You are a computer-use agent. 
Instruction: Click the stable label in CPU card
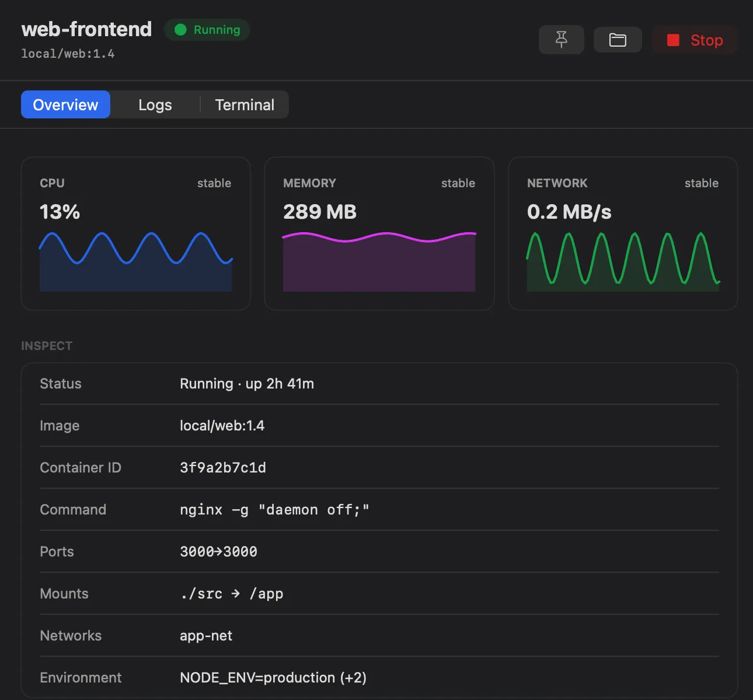tap(214, 183)
